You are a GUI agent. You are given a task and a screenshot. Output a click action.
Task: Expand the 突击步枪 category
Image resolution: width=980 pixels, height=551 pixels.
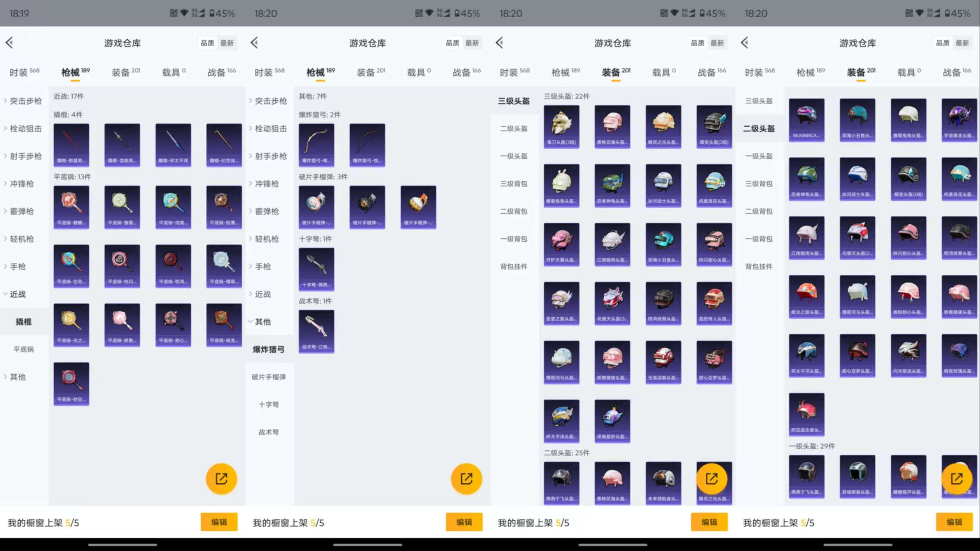tap(24, 101)
